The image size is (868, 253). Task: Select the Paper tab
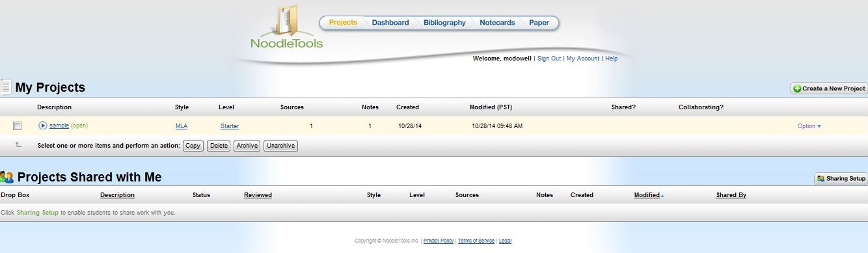pyautogui.click(x=539, y=23)
